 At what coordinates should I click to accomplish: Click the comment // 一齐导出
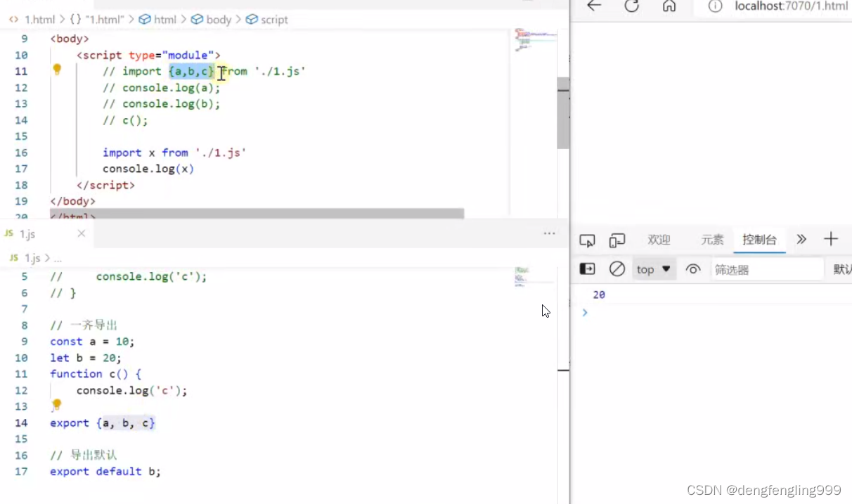[84, 325]
